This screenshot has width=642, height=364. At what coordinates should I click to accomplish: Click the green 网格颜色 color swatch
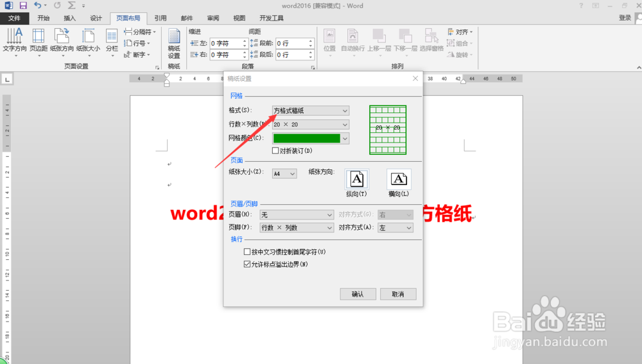(307, 139)
